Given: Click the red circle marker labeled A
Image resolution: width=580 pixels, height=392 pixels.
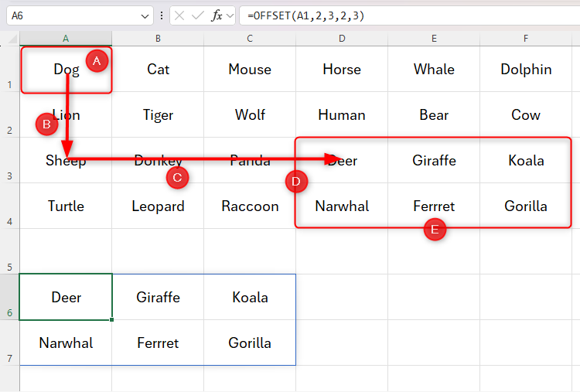Looking at the screenshot, I should click(x=97, y=61).
